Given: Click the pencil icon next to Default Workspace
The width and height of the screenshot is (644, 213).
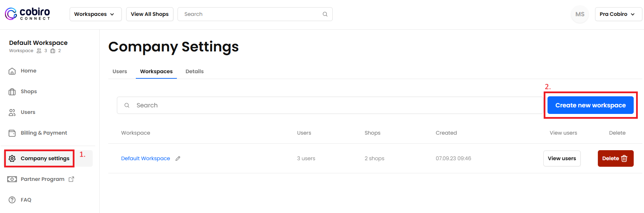Looking at the screenshot, I should (178, 158).
